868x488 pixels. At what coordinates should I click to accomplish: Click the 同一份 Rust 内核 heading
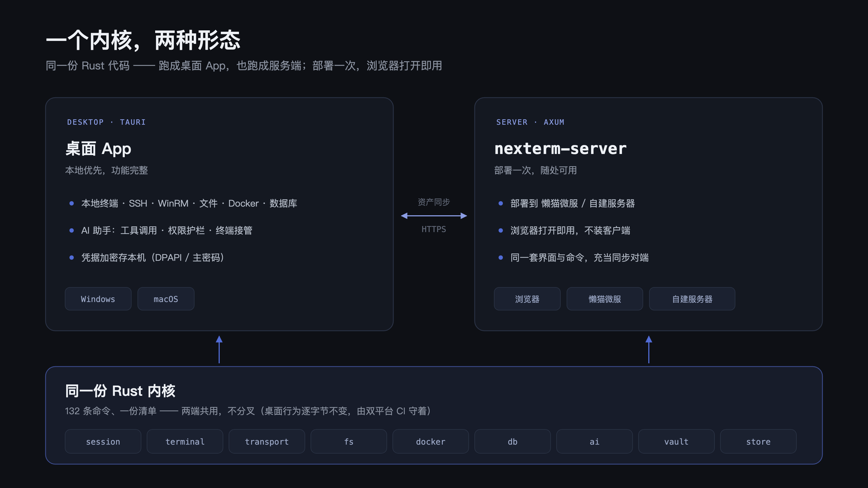pyautogui.click(x=120, y=391)
